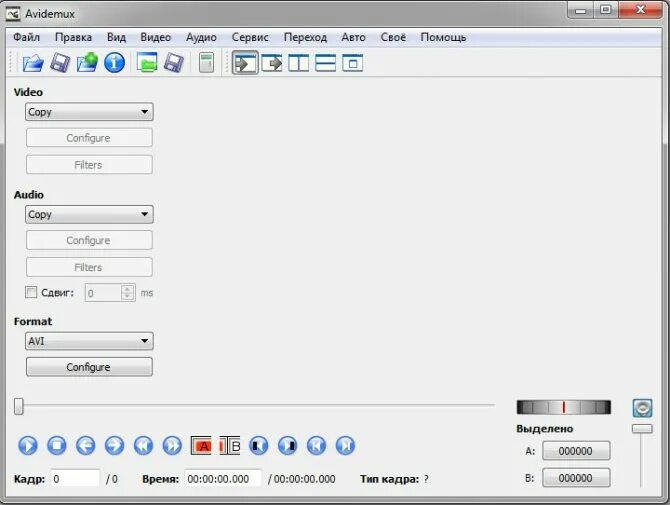Image resolution: width=670 pixels, height=505 pixels.
Task: Open the Аудио menu
Action: coord(201,38)
